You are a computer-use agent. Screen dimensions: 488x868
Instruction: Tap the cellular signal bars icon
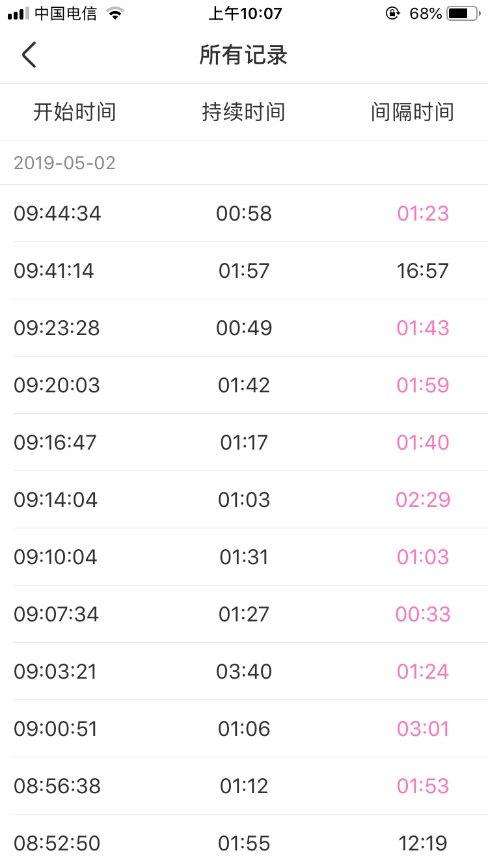click(x=18, y=14)
